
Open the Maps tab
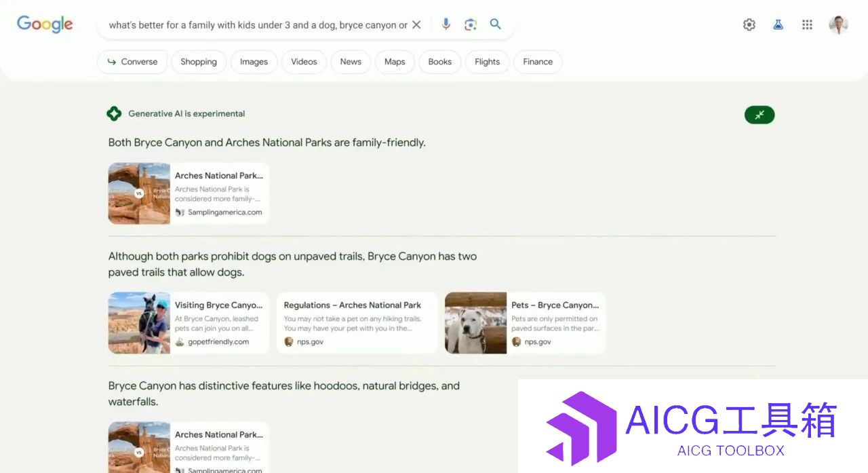tap(395, 62)
